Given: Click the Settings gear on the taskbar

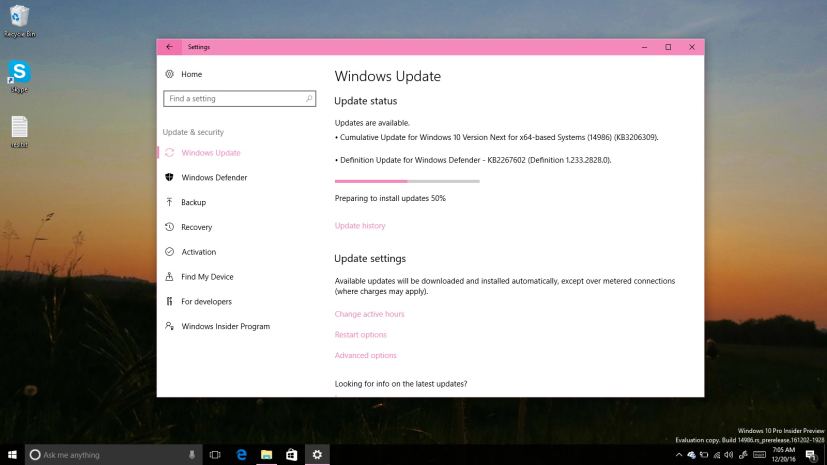Looking at the screenshot, I should pos(317,454).
